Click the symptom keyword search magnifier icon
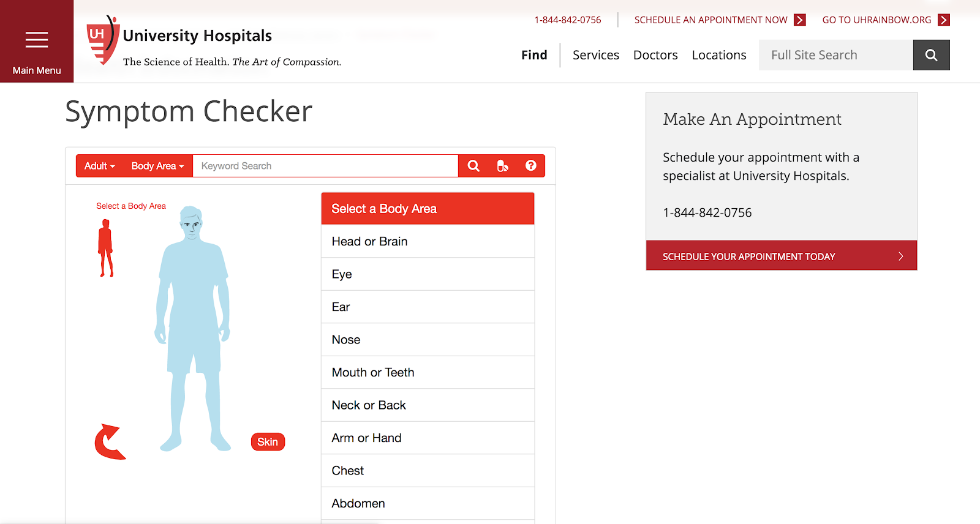 (x=473, y=166)
